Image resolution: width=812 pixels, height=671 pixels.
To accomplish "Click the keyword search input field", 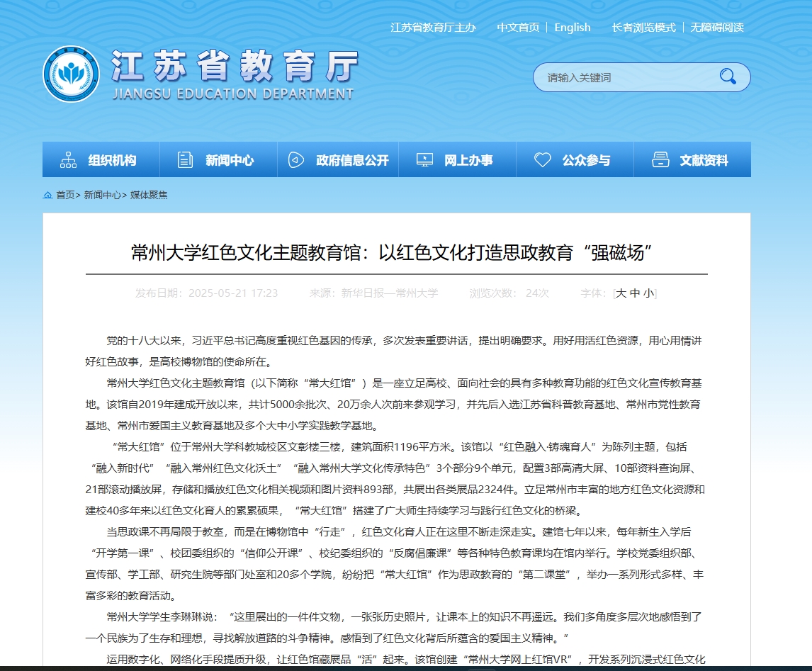I will [624, 77].
